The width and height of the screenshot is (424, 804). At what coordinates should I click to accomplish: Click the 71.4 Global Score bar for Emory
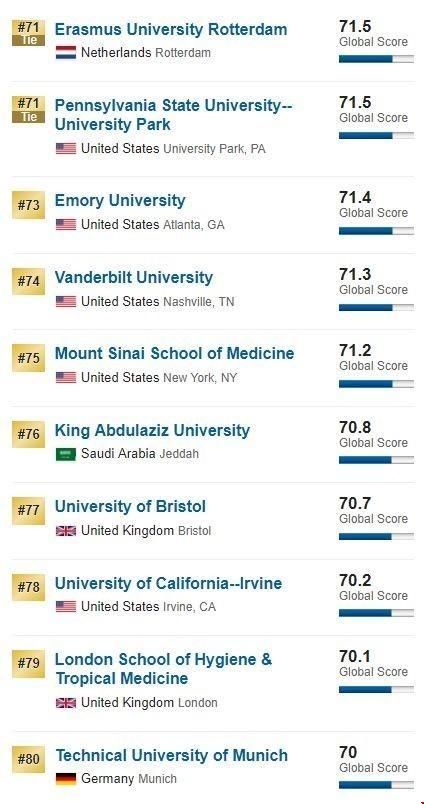pyautogui.click(x=376, y=231)
